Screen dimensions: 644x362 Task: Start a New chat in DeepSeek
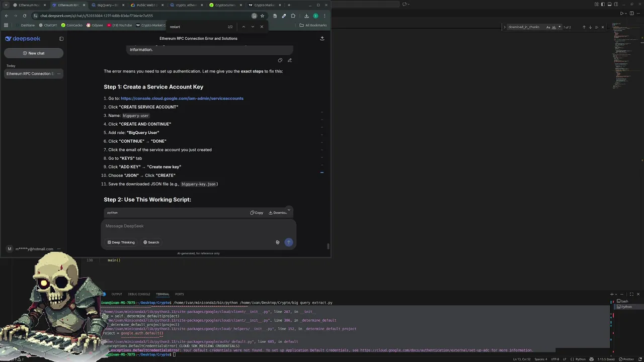click(x=33, y=53)
